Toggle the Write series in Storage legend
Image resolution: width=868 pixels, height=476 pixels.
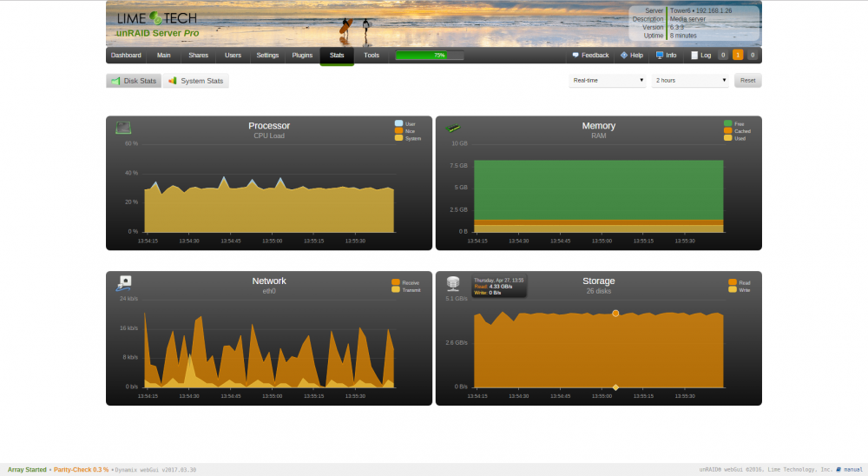coord(739,289)
